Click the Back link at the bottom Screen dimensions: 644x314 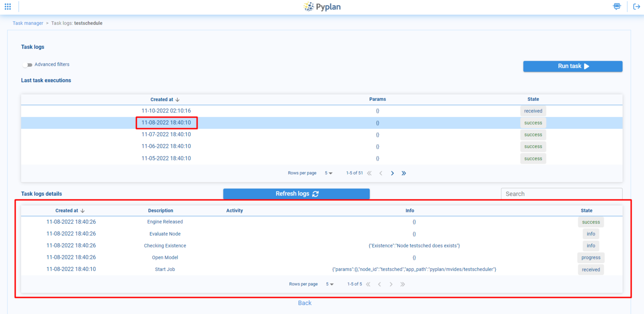coord(304,303)
